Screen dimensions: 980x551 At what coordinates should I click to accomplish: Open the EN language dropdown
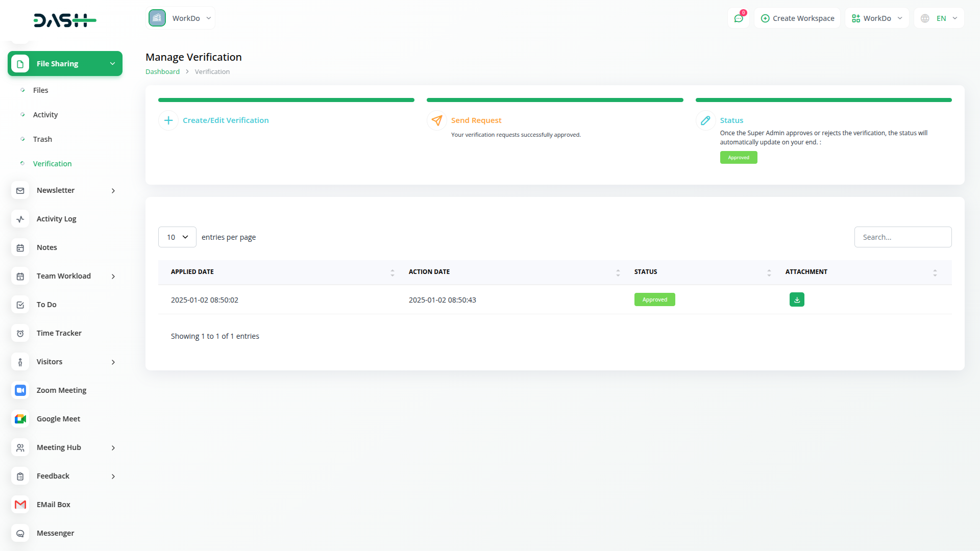tap(940, 18)
